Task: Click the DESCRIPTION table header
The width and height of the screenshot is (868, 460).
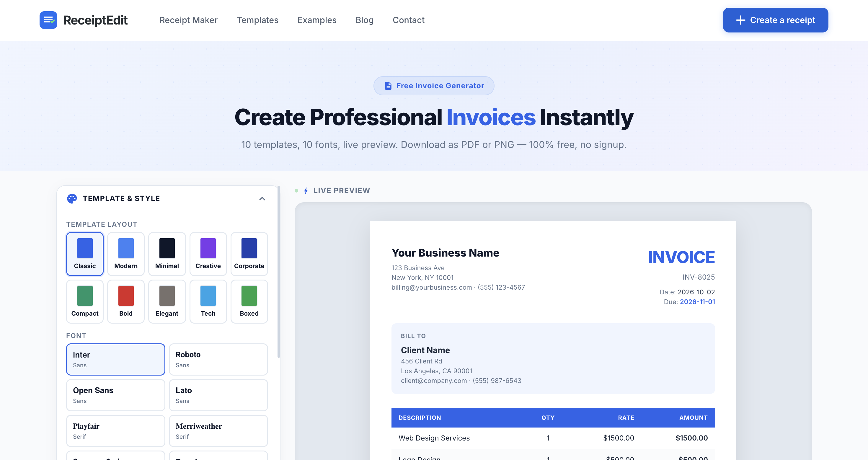Action: [420, 417]
